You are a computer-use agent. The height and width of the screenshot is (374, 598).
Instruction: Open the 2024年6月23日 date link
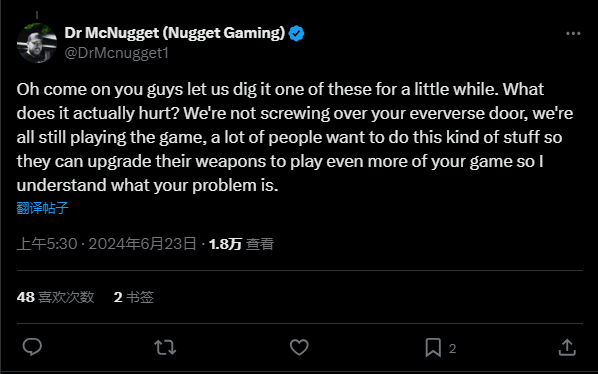tap(143, 244)
